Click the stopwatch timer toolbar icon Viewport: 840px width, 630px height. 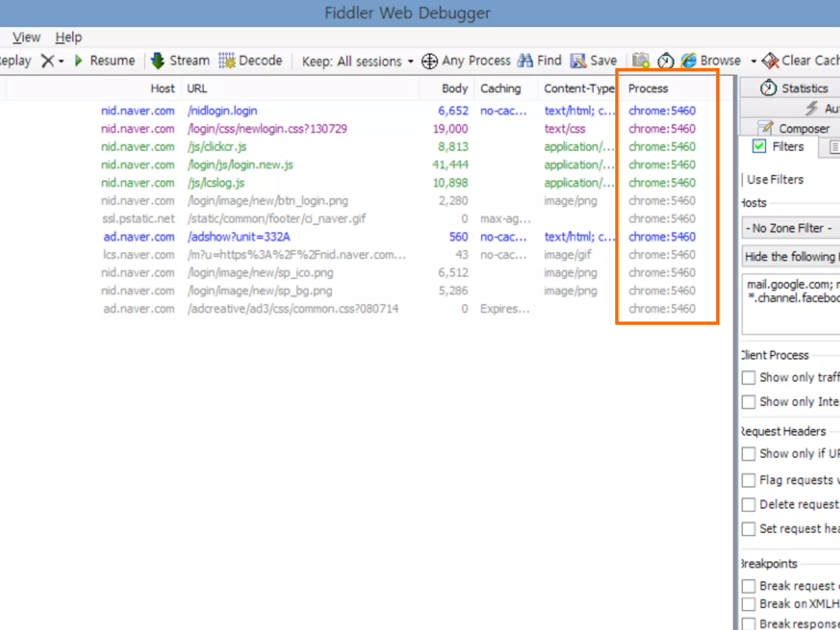point(665,61)
